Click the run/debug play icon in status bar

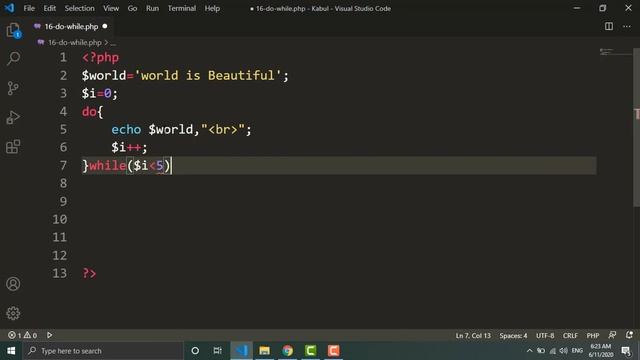(49, 335)
